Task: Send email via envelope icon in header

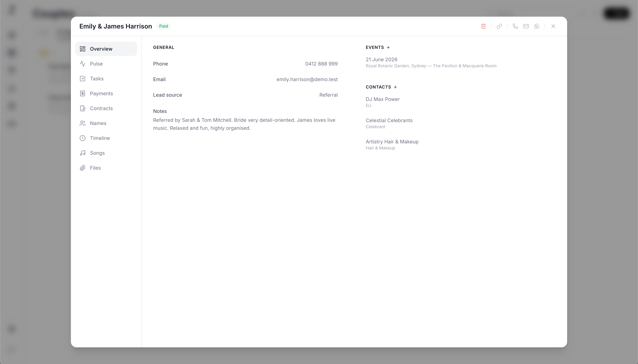Action: tap(526, 26)
